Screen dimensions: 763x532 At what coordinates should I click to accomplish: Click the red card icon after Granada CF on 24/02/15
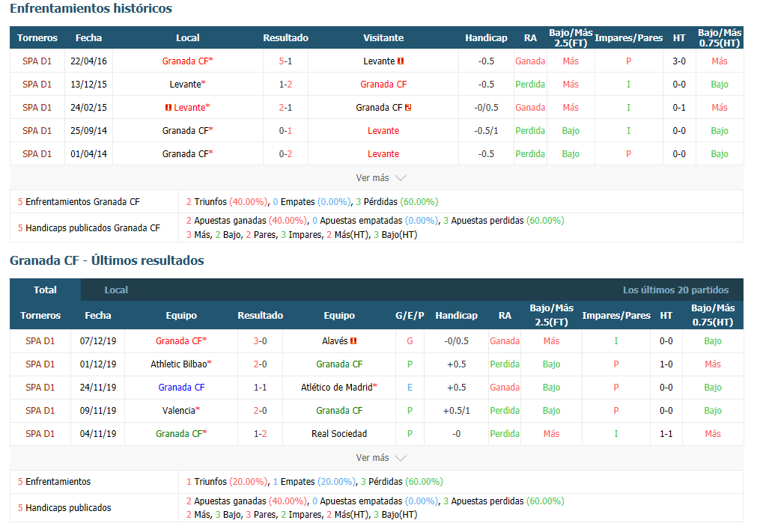click(x=408, y=108)
